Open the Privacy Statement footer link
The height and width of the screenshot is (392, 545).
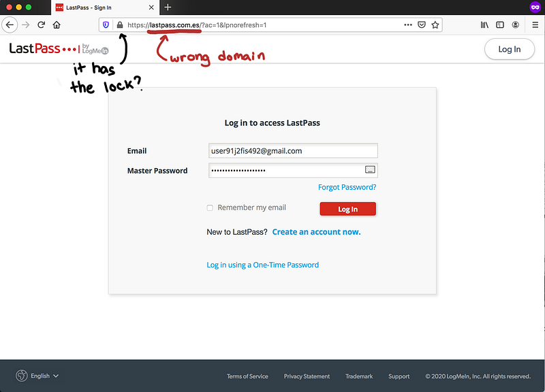(307, 376)
